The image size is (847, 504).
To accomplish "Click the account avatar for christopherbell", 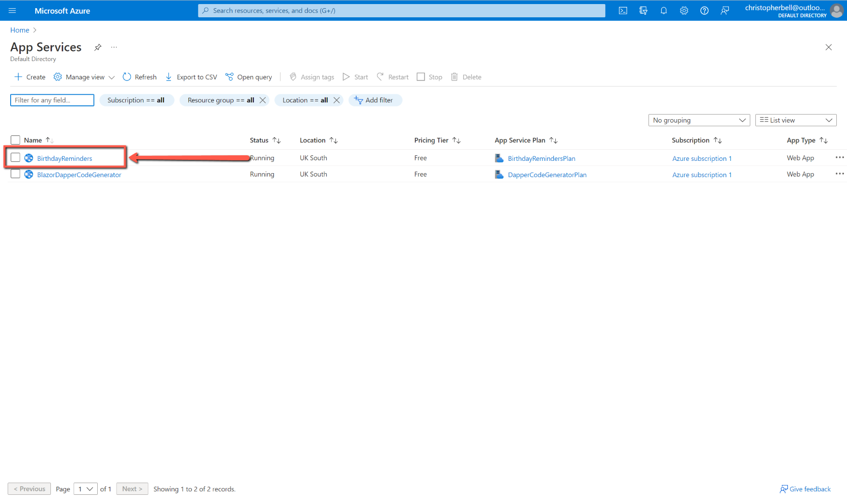I will (x=837, y=10).
